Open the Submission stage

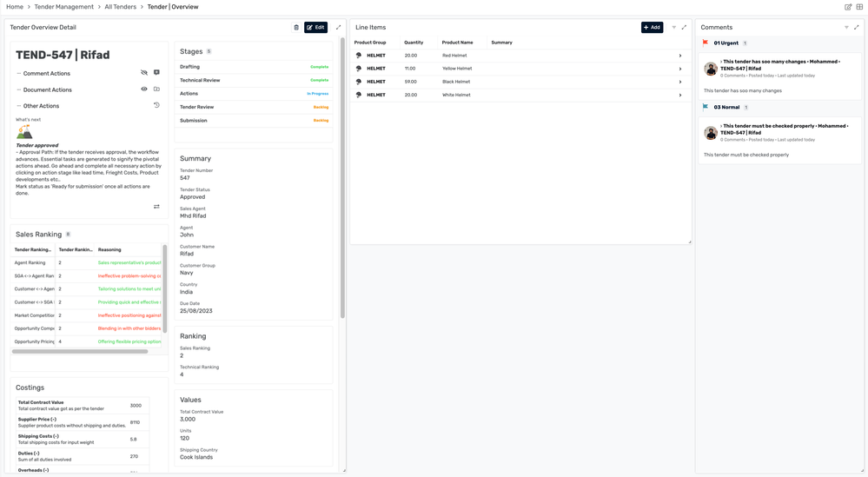coord(254,120)
